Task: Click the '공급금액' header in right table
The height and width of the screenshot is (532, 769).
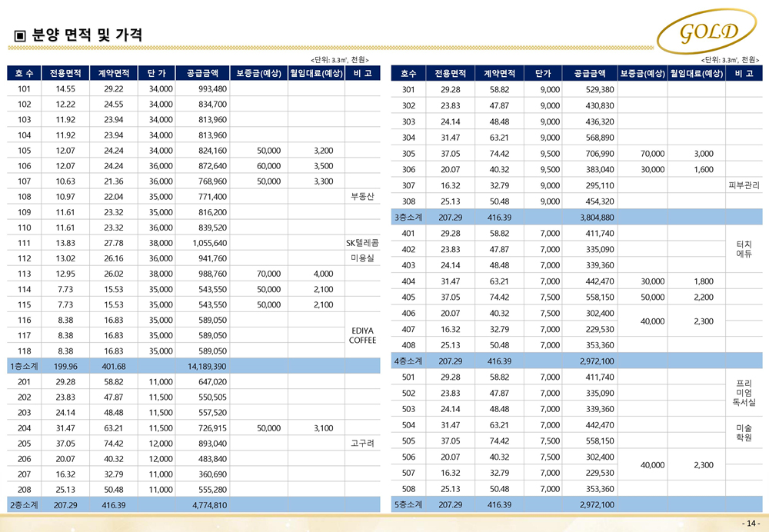Action: coord(590,74)
